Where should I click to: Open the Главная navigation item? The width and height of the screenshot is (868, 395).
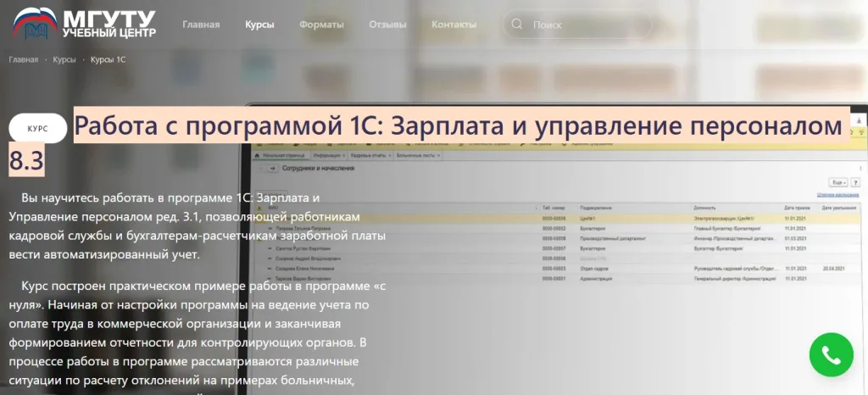(201, 25)
